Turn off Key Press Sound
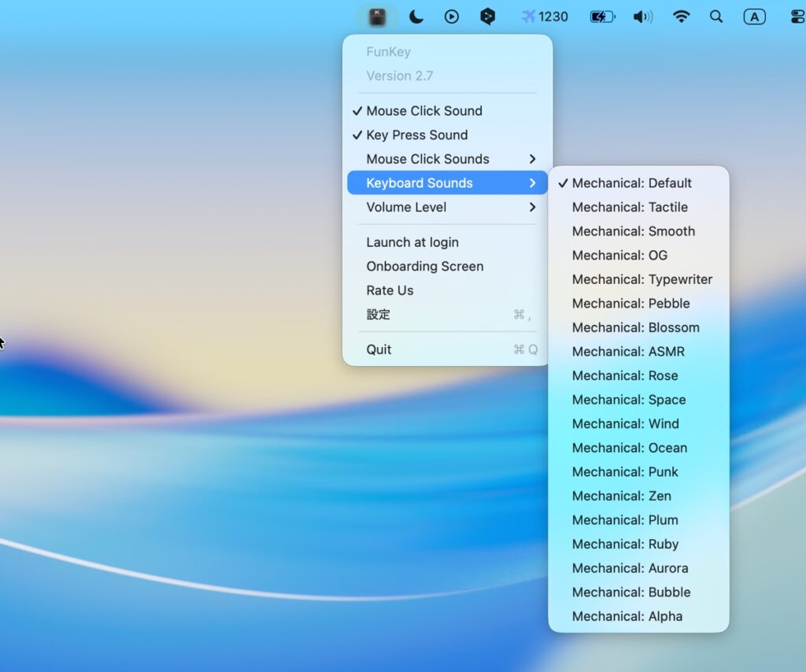 (416, 135)
